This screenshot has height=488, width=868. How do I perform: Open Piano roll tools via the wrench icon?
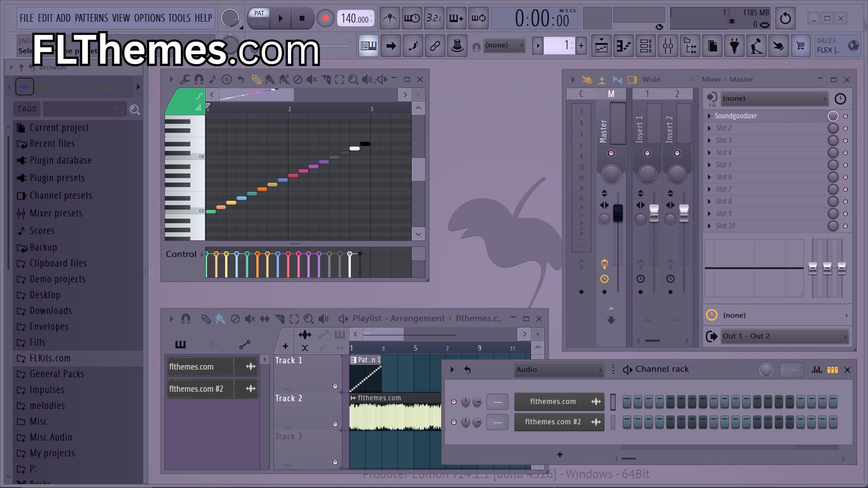(184, 80)
